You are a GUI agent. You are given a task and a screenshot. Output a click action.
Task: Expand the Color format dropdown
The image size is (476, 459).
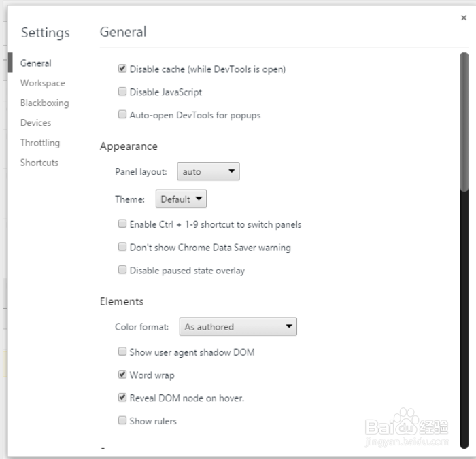click(238, 327)
